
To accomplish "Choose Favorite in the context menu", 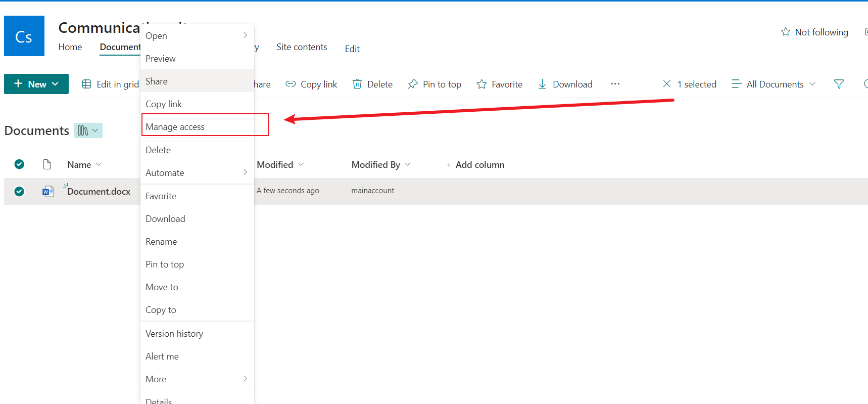I will (x=197, y=196).
